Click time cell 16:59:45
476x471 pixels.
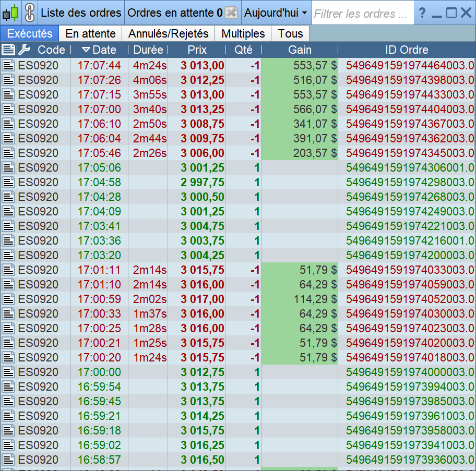tap(99, 401)
